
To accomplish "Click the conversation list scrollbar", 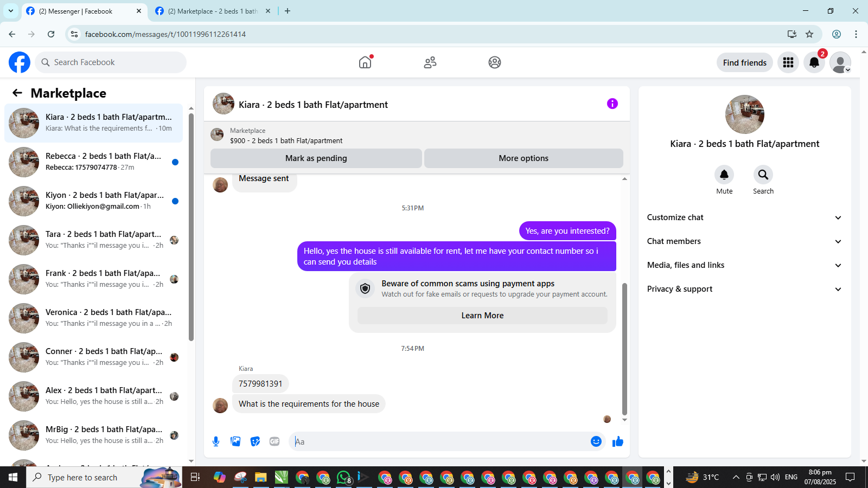I will click(191, 228).
